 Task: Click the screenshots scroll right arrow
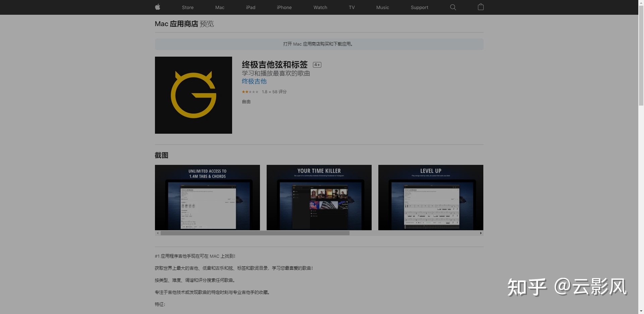[x=481, y=233]
